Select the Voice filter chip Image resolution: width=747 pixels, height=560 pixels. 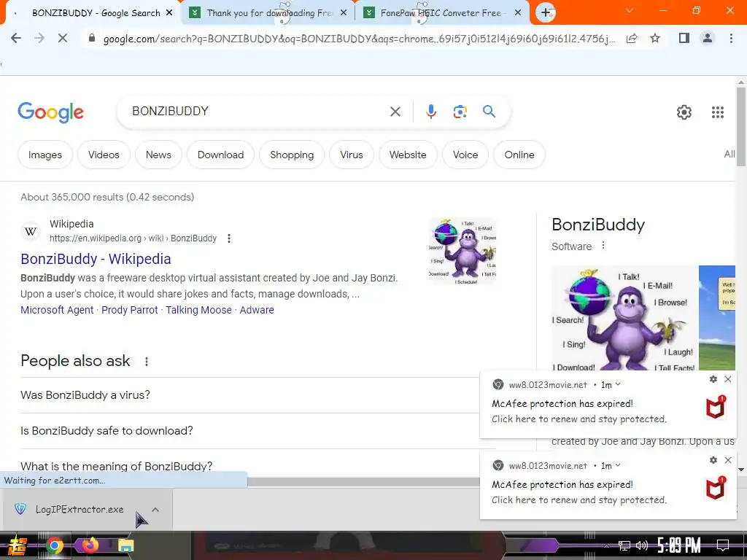(465, 155)
